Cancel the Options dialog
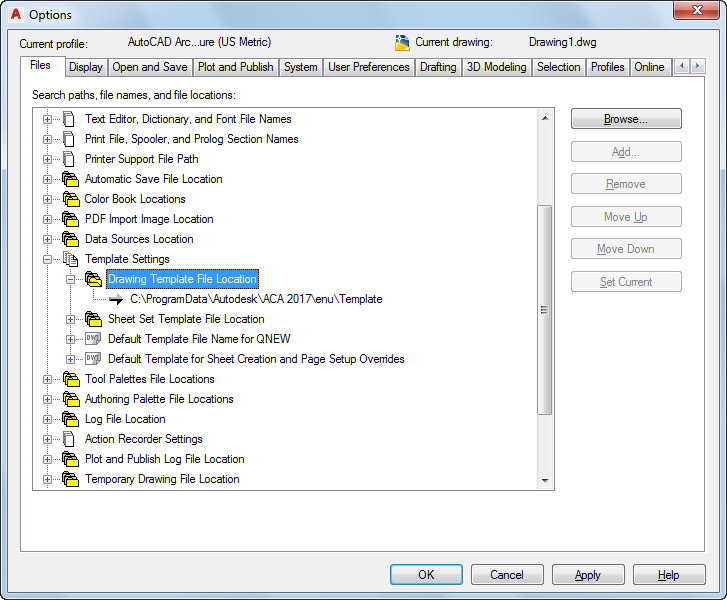This screenshot has height=600, width=727. tap(507, 575)
